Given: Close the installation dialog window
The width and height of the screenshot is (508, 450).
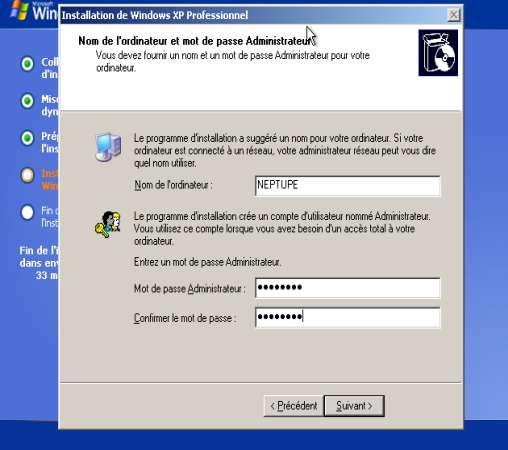Looking at the screenshot, I should tap(453, 15).
